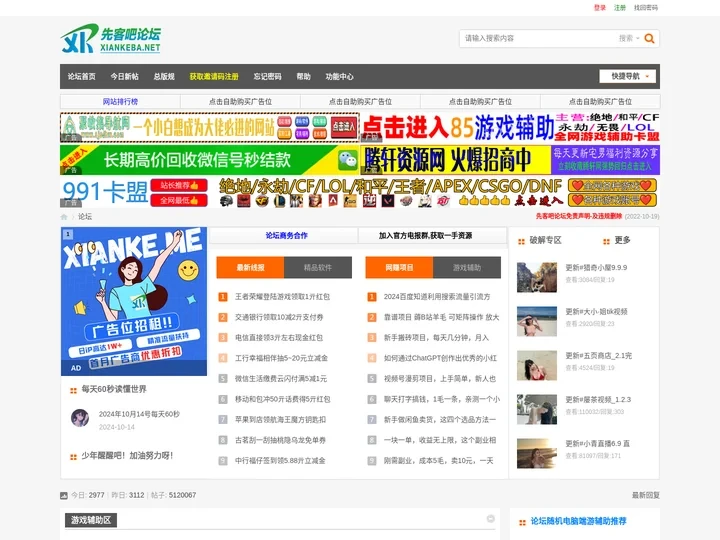
Task: Click the 论坛 breadcrumb link
Action: 85,217
